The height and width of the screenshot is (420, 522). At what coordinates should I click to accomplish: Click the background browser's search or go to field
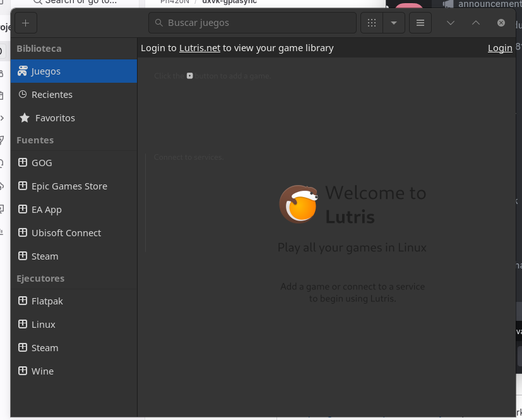75,2
